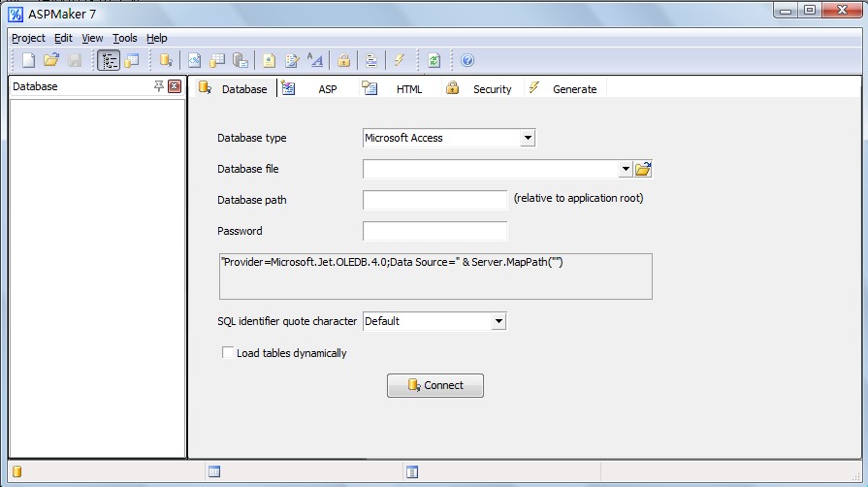Enable Load tables dynamically checkbox
Viewport: 868px width, 487px height.
[x=228, y=353]
